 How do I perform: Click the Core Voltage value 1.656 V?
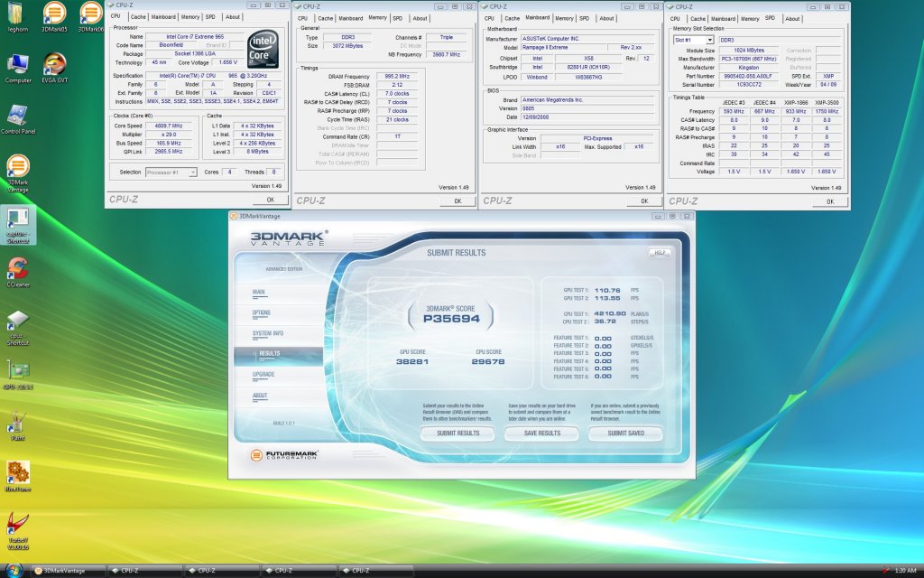coord(227,62)
